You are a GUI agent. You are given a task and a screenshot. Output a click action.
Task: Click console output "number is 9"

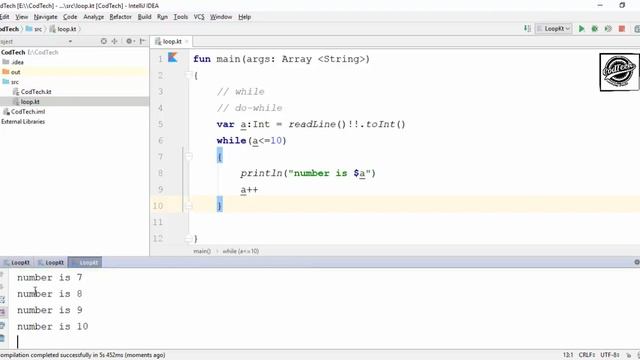click(x=49, y=310)
